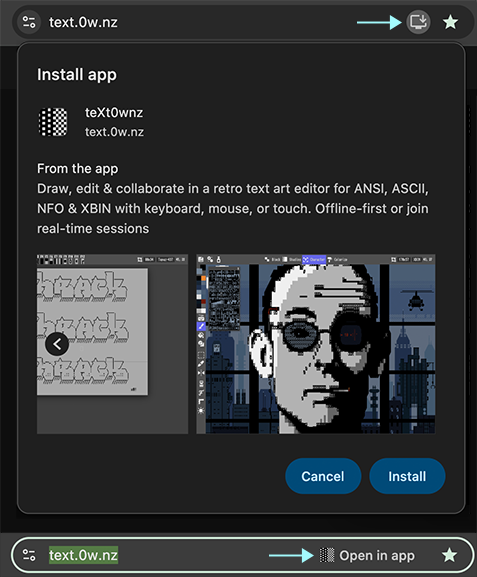Click highlighted URL in bottom address bar

84,555
